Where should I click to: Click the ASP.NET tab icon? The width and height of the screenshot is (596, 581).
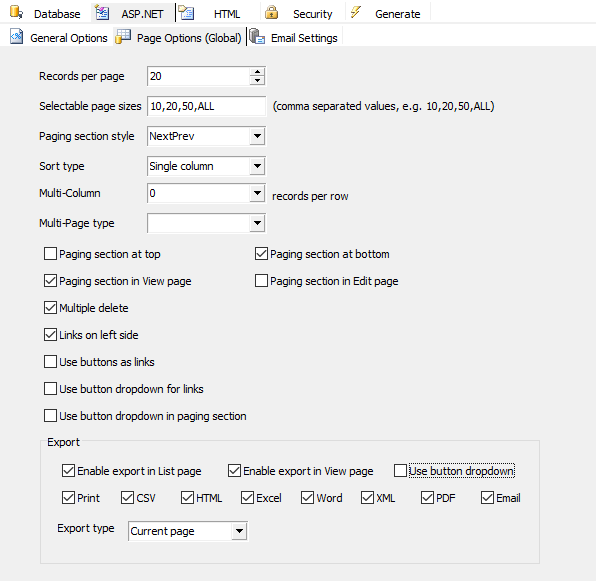(x=102, y=13)
